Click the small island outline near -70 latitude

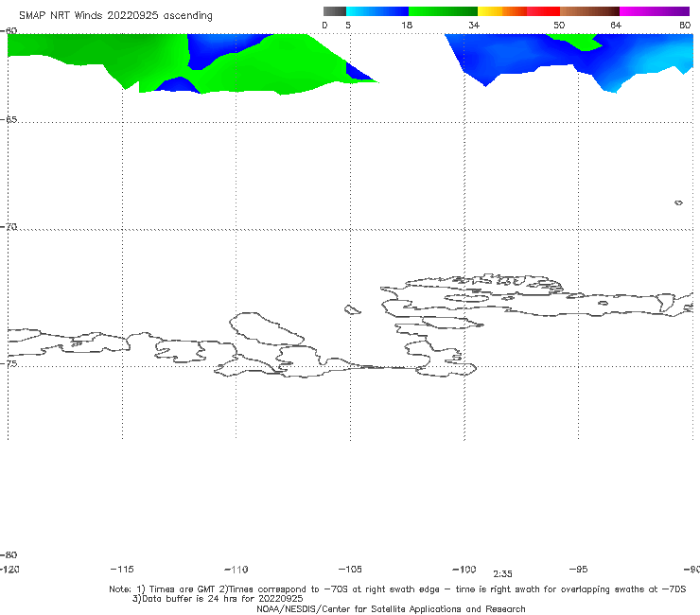pyautogui.click(x=678, y=202)
